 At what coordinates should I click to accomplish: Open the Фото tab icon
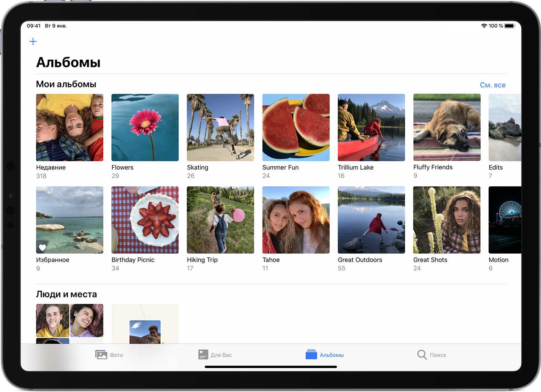(101, 355)
